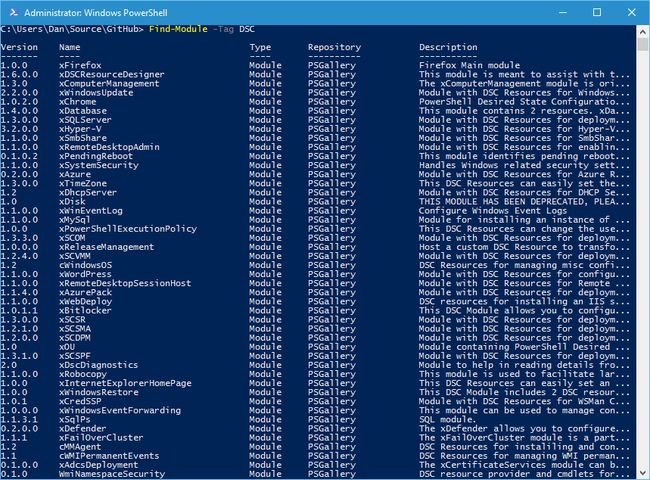Click the xAzurePack module name
Viewport: 650px width, 480px height.
coord(85,292)
